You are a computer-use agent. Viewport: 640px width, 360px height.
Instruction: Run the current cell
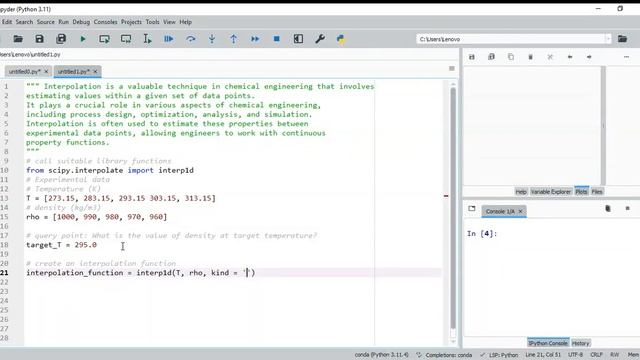pos(104,39)
